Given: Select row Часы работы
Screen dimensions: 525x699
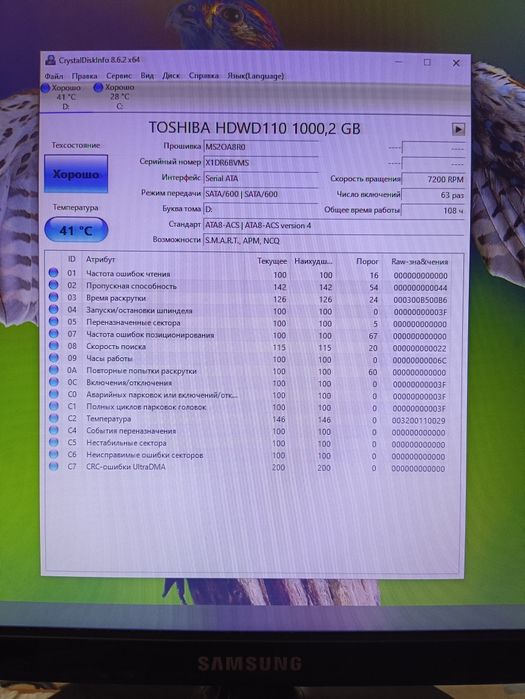Looking at the screenshot, I should coord(254,359).
